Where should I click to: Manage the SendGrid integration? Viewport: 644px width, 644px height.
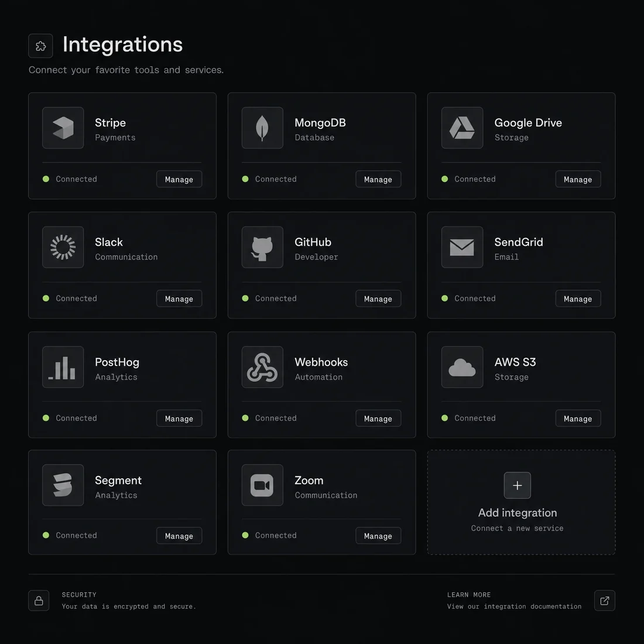(578, 299)
